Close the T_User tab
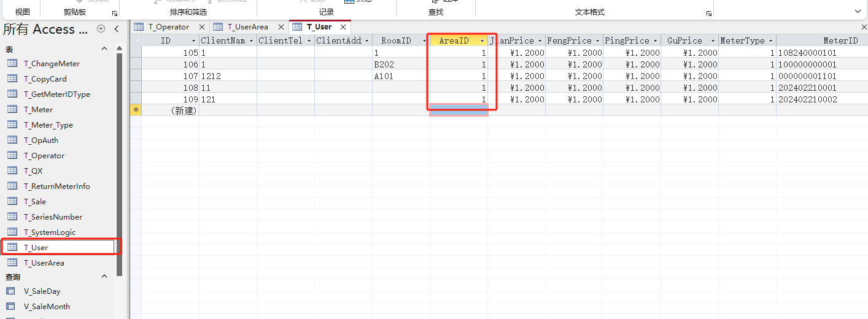Viewport: 868px width, 319px height. [343, 27]
